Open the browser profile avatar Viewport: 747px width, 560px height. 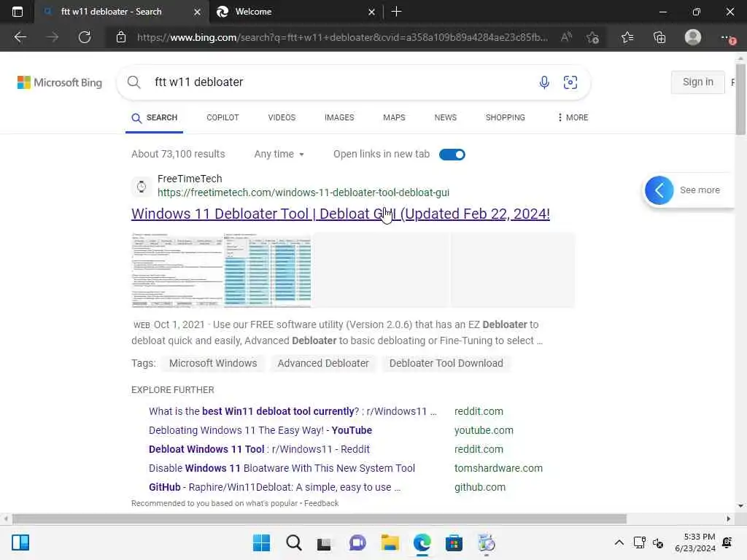coord(693,37)
